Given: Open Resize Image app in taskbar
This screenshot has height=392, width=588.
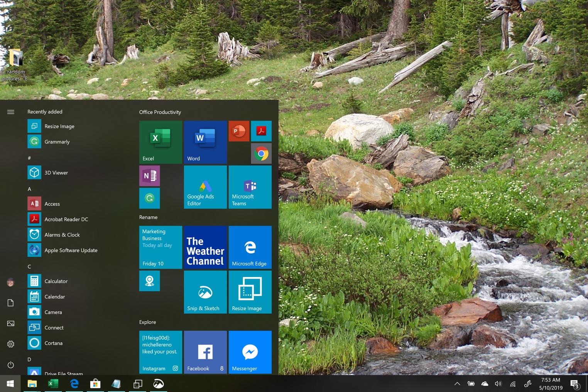Looking at the screenshot, I should point(138,384).
